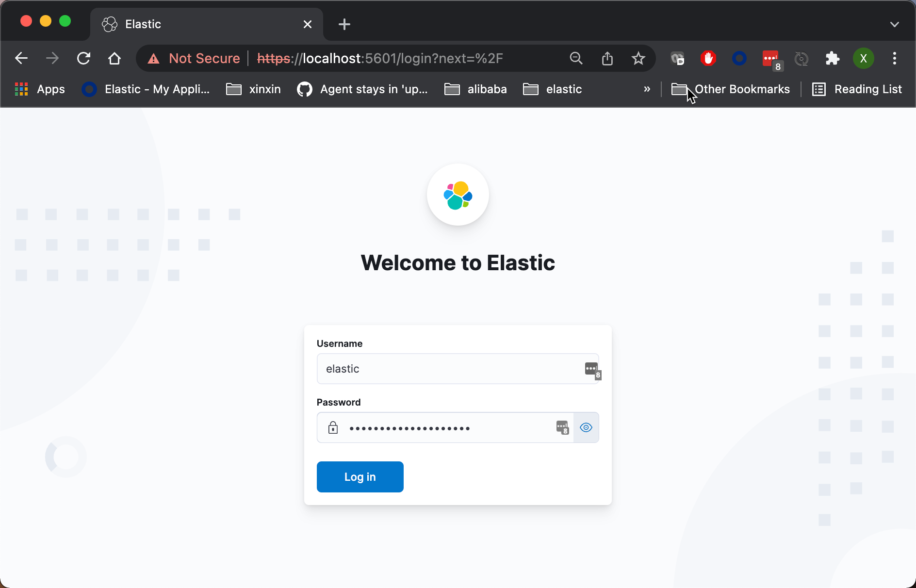Click the grey circular sync extension icon
The image size is (916, 588).
pos(801,58)
